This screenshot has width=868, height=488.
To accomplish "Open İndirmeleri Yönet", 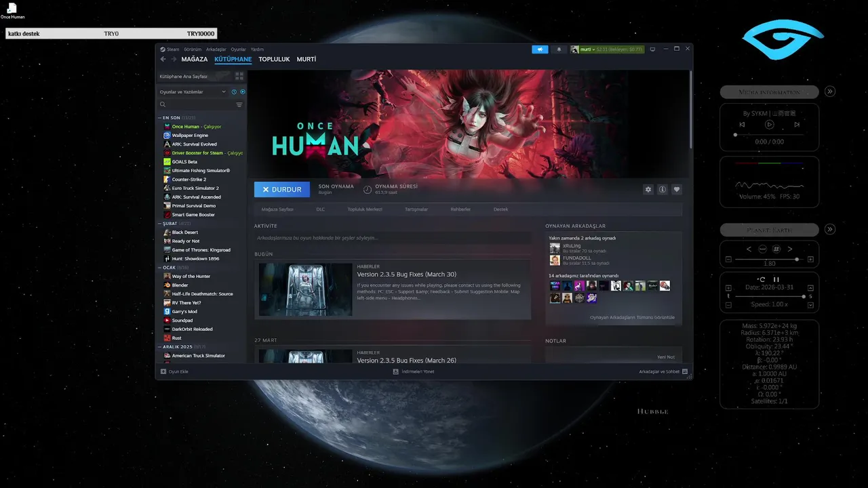I will (414, 371).
